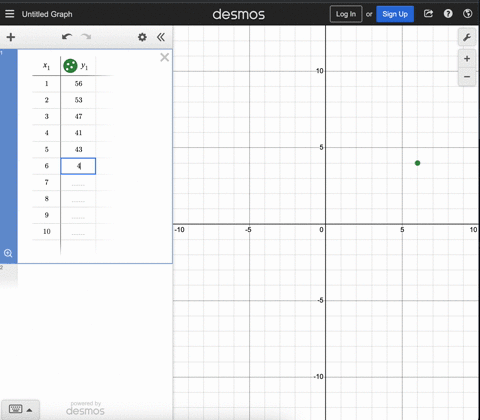Select x1 cell with value 4

(x=46, y=133)
